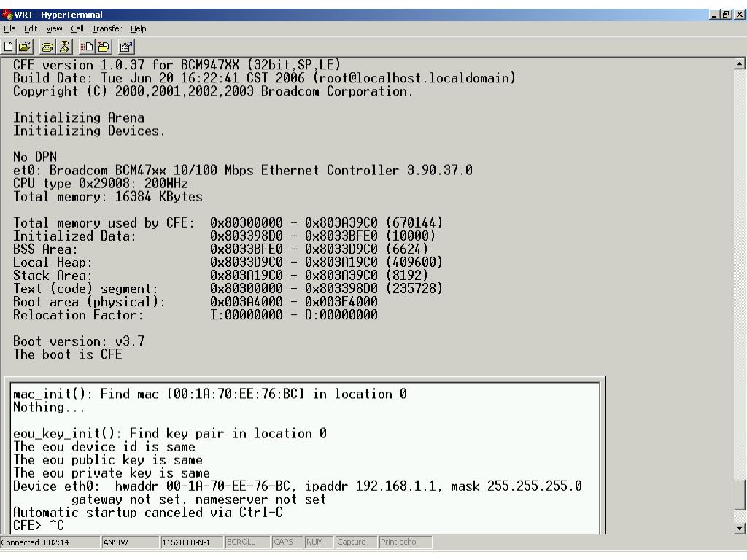Click 'Automatic startup canceled via Ctrl-C' line

coord(147,513)
